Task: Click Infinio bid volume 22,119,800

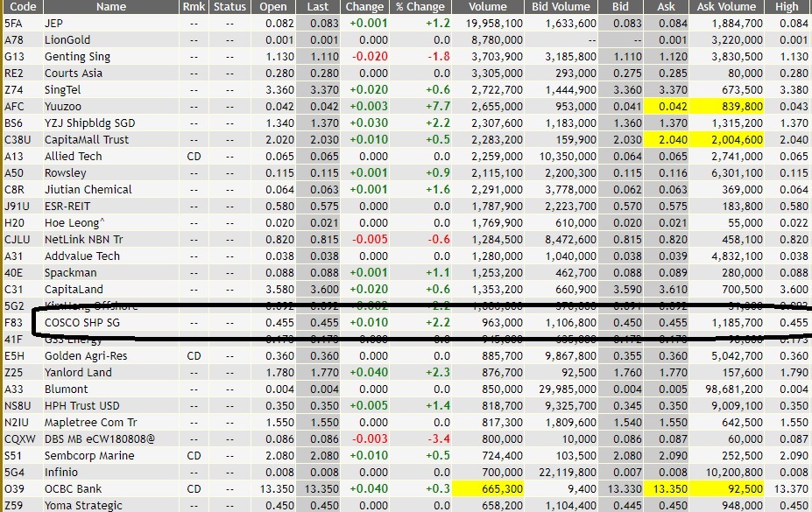Action: point(568,473)
